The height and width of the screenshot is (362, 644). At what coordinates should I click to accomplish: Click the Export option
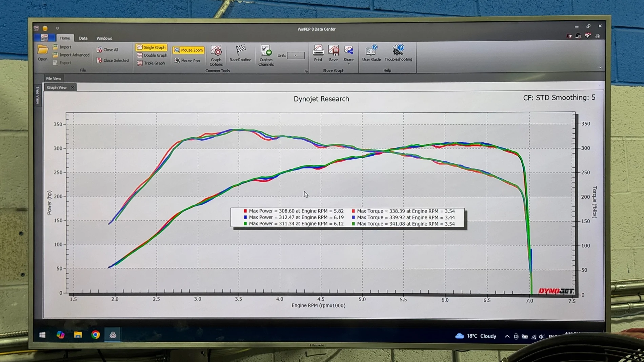(x=62, y=63)
